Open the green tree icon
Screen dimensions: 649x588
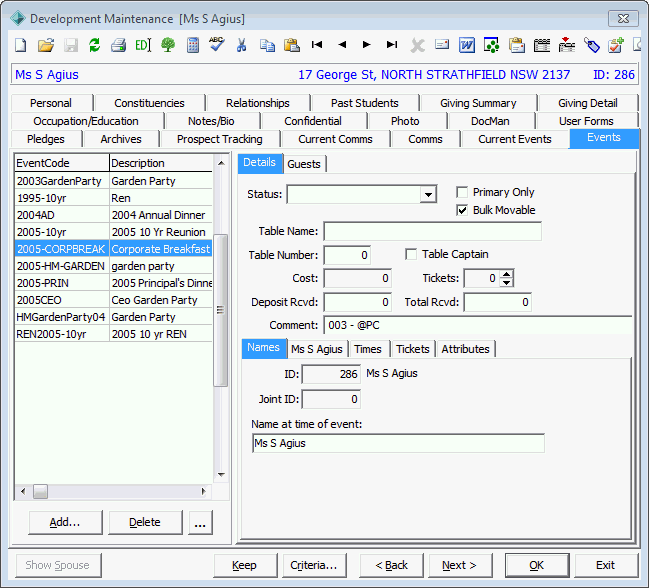click(168, 45)
